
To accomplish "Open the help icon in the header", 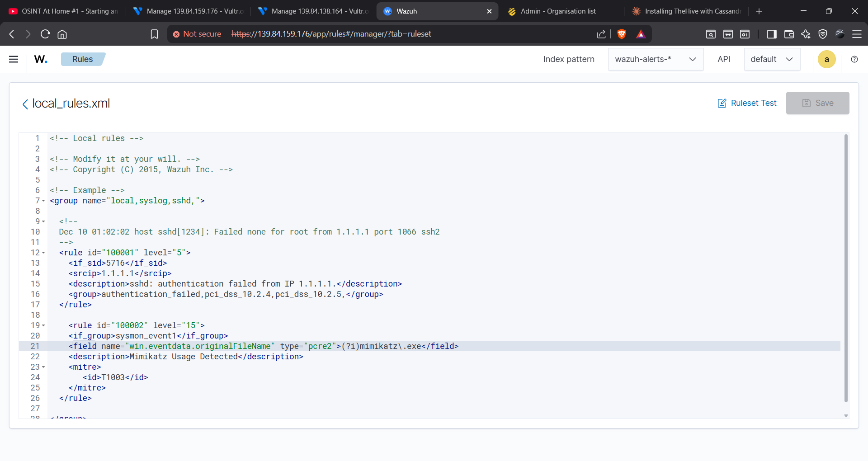I will (854, 59).
